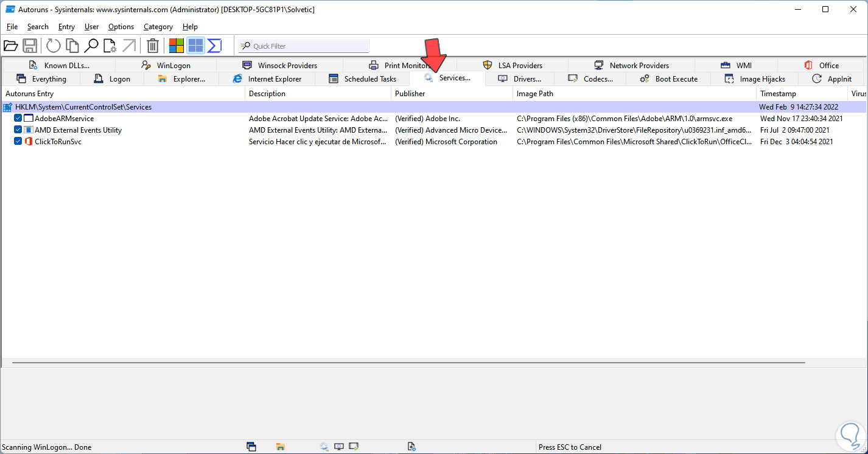
Task: Uncheck the ClickToRunSvc entry checkbox
Action: [18, 142]
